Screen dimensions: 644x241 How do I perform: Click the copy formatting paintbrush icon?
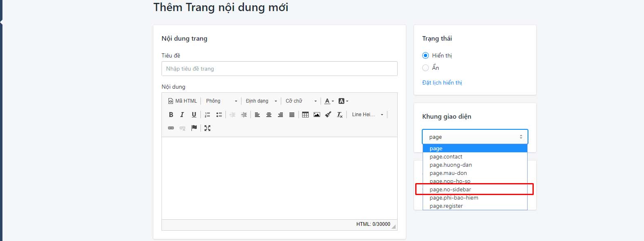[328, 115]
